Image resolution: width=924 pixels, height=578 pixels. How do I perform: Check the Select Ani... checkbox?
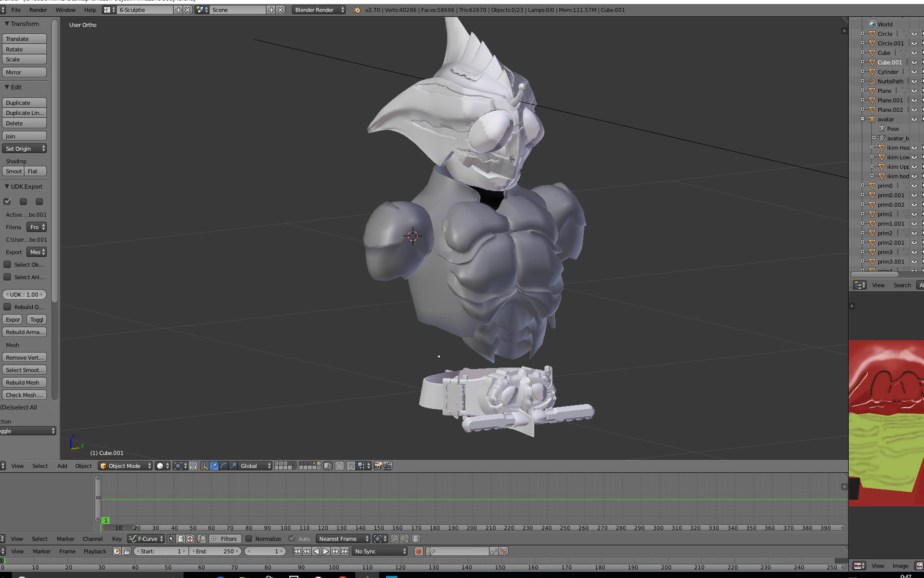pyautogui.click(x=7, y=277)
